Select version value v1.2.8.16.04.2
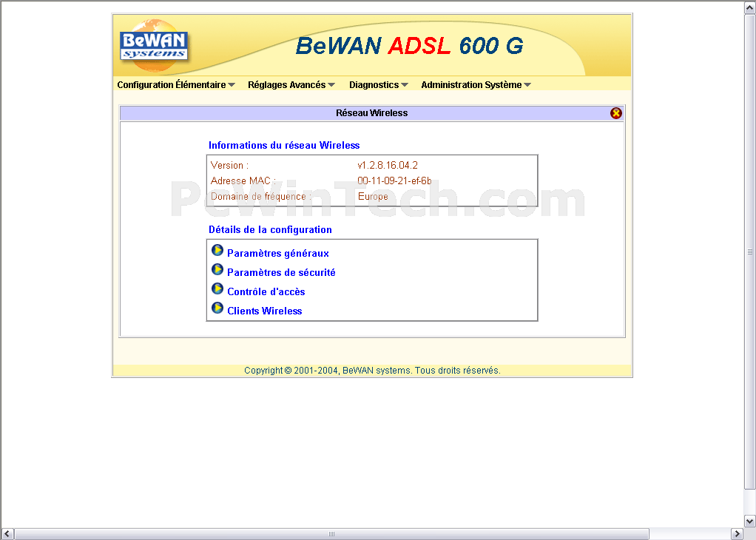Image resolution: width=756 pixels, height=540 pixels. tap(388, 166)
